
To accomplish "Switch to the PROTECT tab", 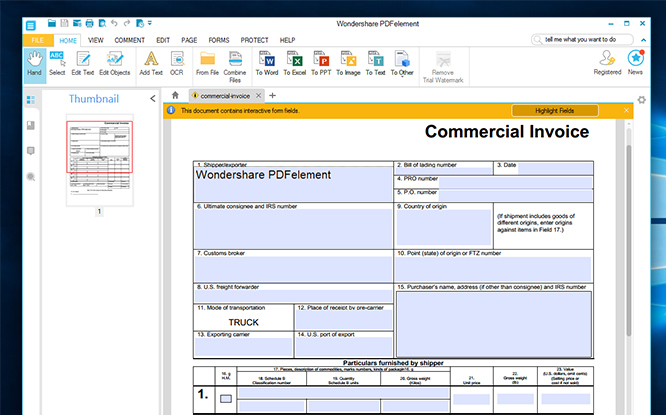I will pos(254,40).
